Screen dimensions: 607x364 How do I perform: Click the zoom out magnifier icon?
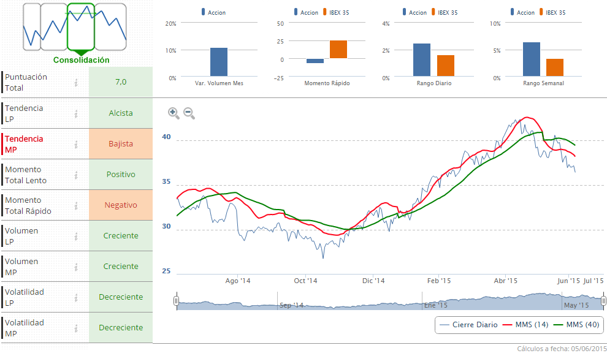(x=189, y=113)
